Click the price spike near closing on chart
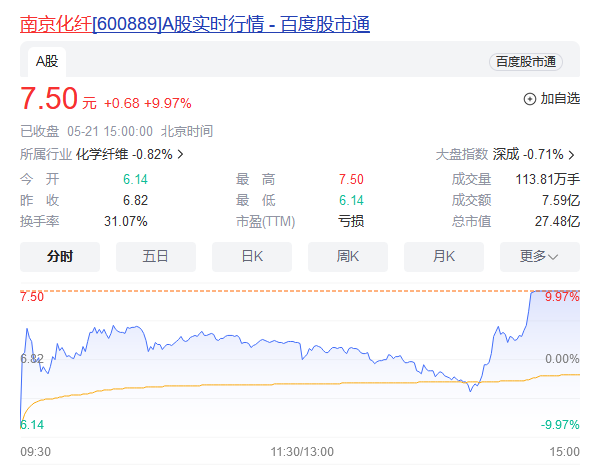 [529, 310]
